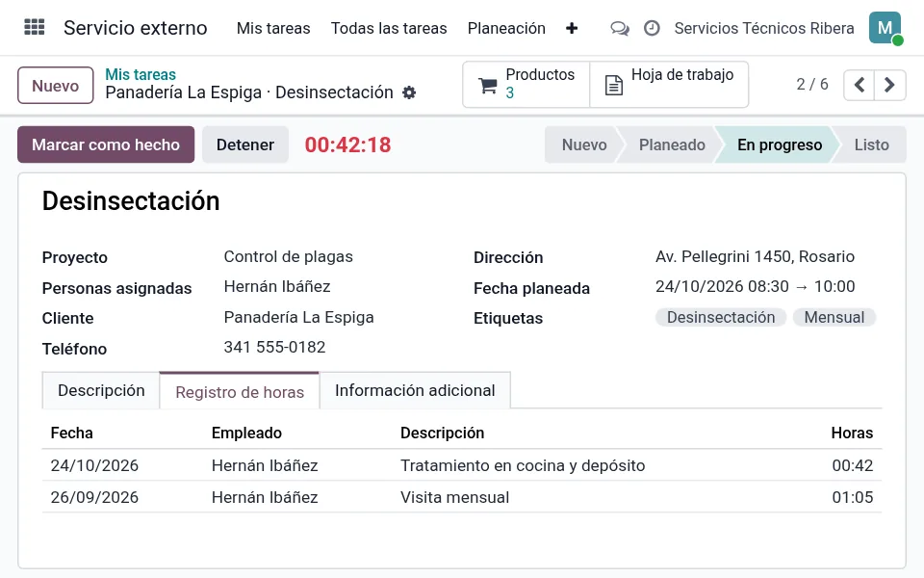Click timesheet date 24/10/2026
924x578 pixels.
click(94, 465)
